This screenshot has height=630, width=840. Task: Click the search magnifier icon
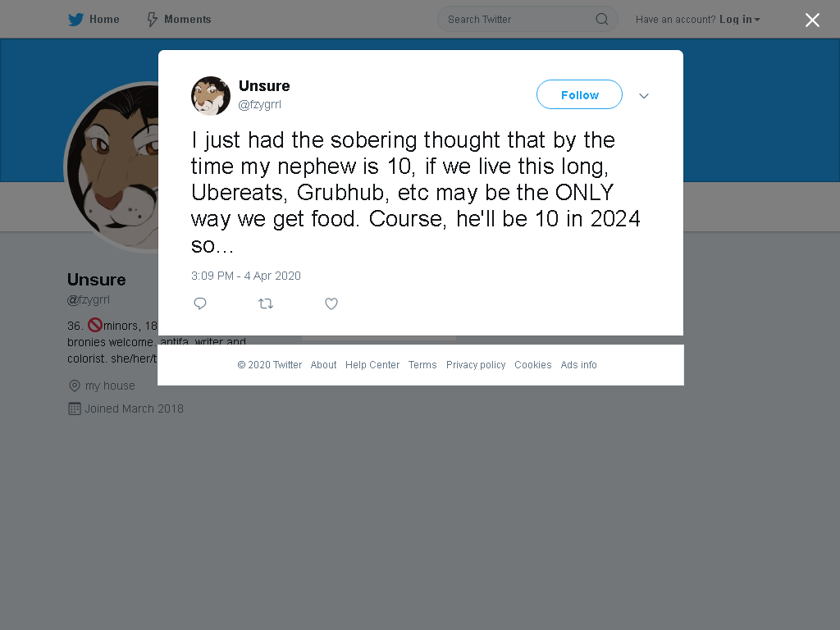(x=601, y=20)
